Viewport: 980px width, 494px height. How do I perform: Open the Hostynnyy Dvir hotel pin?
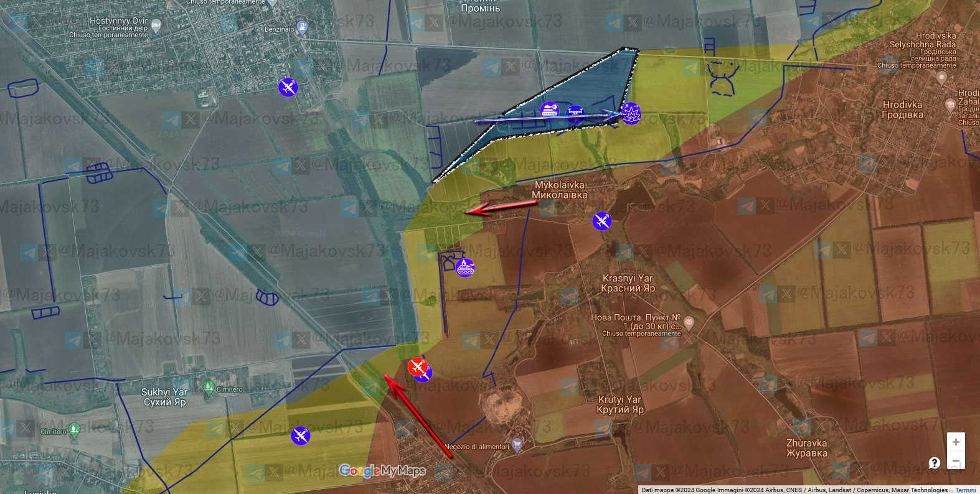[x=156, y=25]
